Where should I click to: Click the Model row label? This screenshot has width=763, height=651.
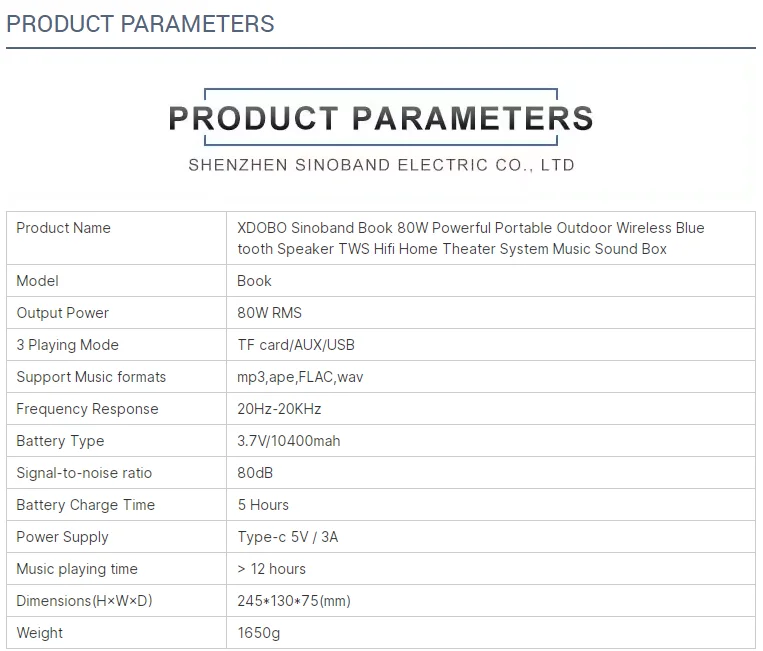coord(38,281)
